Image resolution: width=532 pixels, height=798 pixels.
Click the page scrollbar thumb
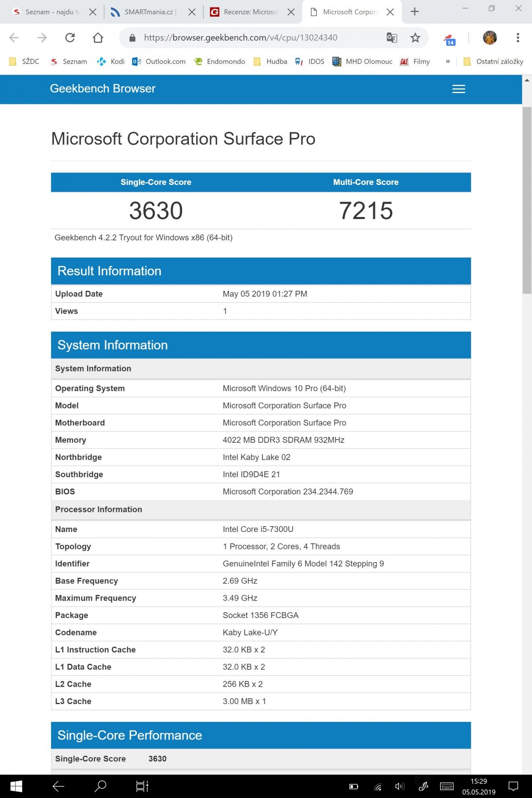(527, 200)
